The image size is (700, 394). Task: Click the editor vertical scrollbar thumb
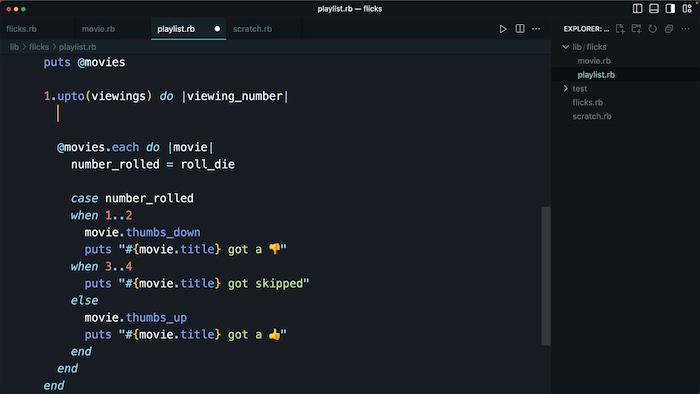546,276
